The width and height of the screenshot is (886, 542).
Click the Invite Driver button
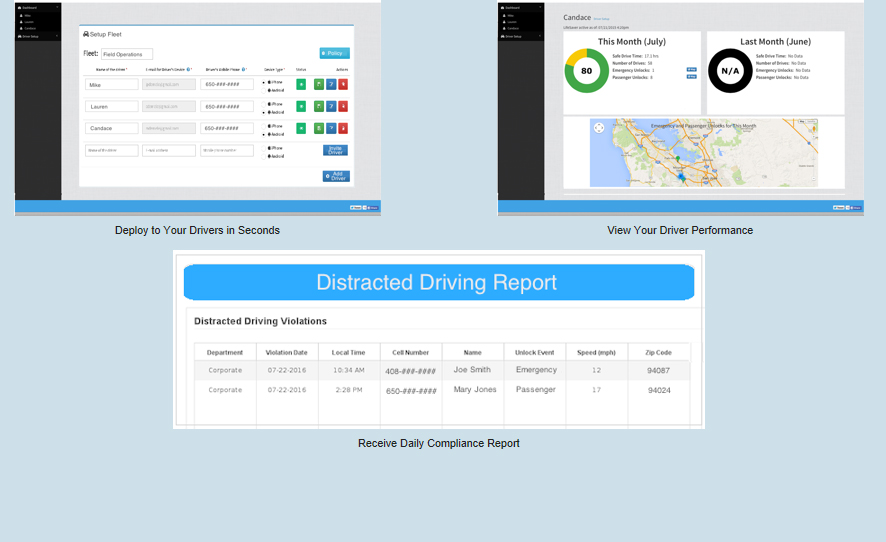pos(336,150)
